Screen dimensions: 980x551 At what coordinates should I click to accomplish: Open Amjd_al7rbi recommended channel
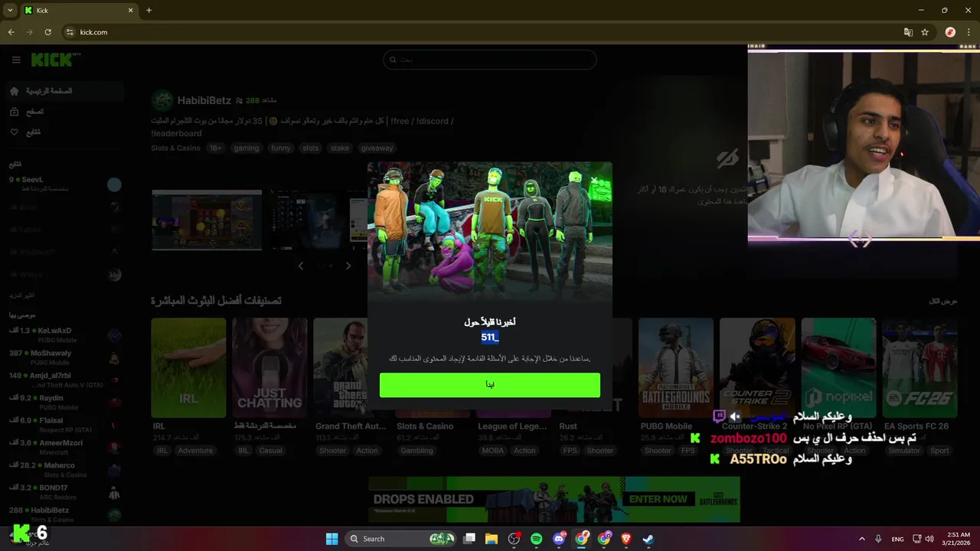(64, 380)
